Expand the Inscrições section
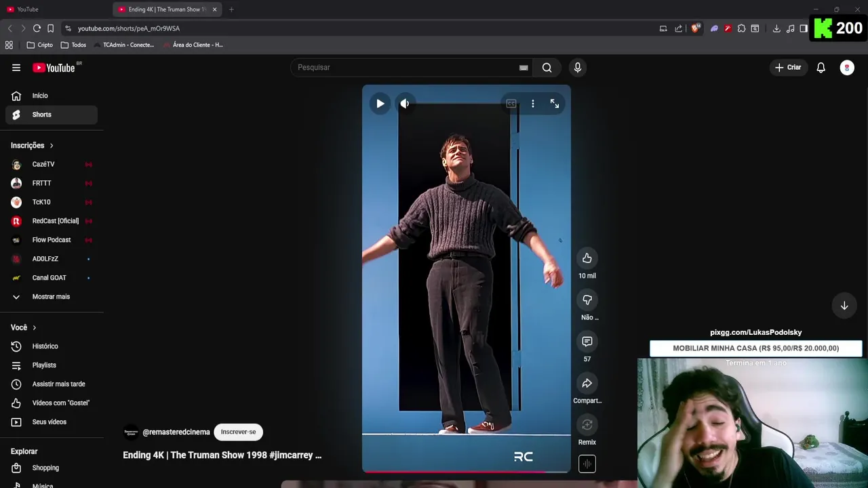 32,145
